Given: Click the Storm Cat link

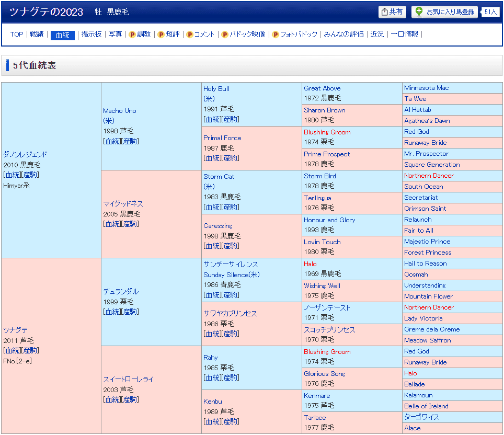Looking at the screenshot, I should click(x=219, y=177).
